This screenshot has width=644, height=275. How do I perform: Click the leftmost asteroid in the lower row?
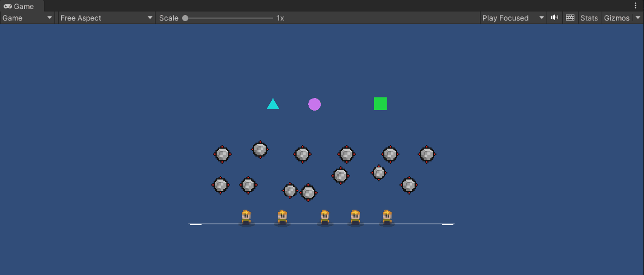220,185
